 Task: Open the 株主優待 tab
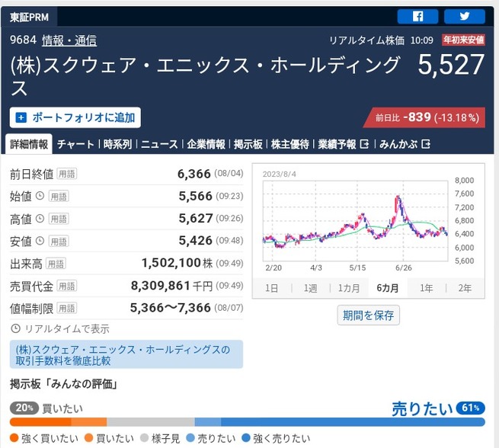click(290, 145)
